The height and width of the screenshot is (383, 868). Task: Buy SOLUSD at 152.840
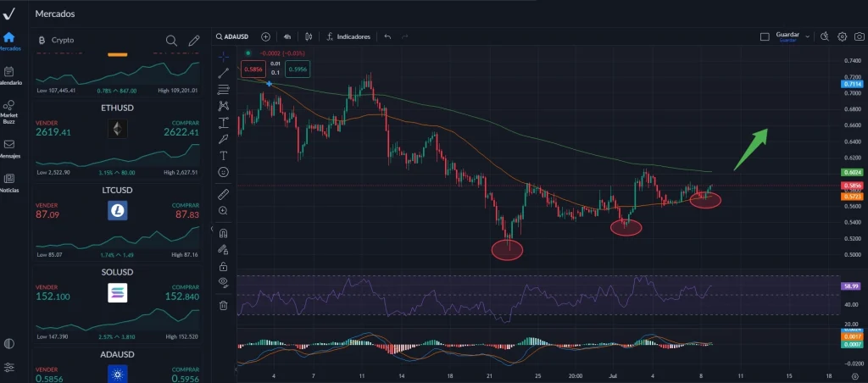pos(182,293)
